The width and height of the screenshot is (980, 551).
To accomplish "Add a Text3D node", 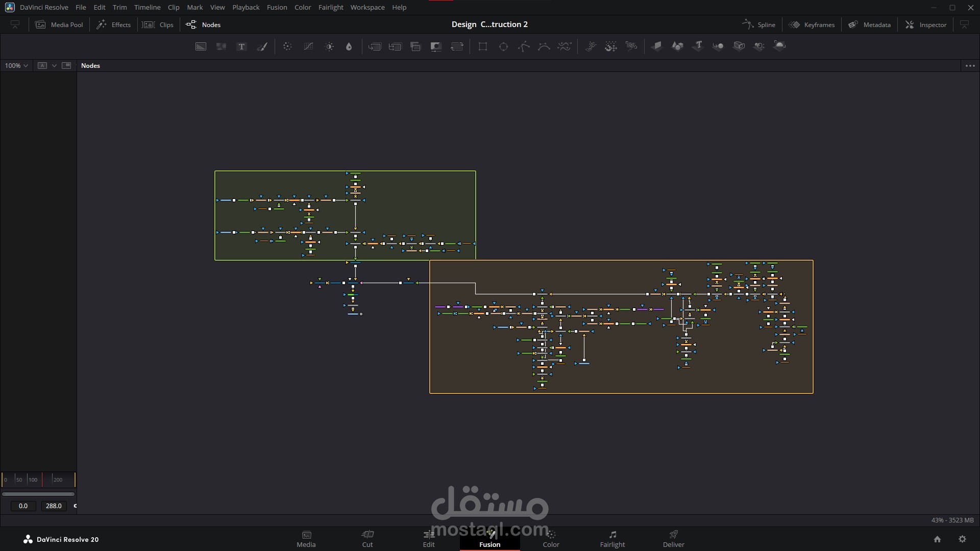I will click(x=698, y=46).
